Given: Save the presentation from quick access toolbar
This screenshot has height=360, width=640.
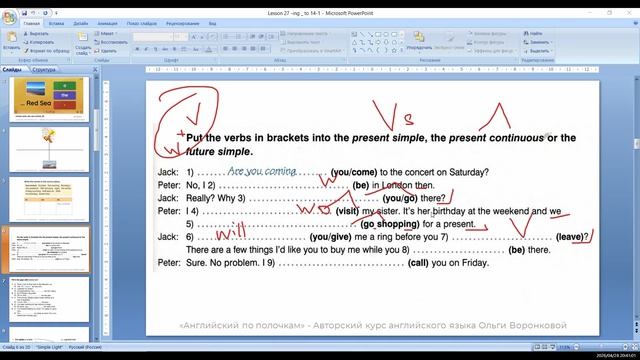Looking at the screenshot, I should tap(24, 13).
